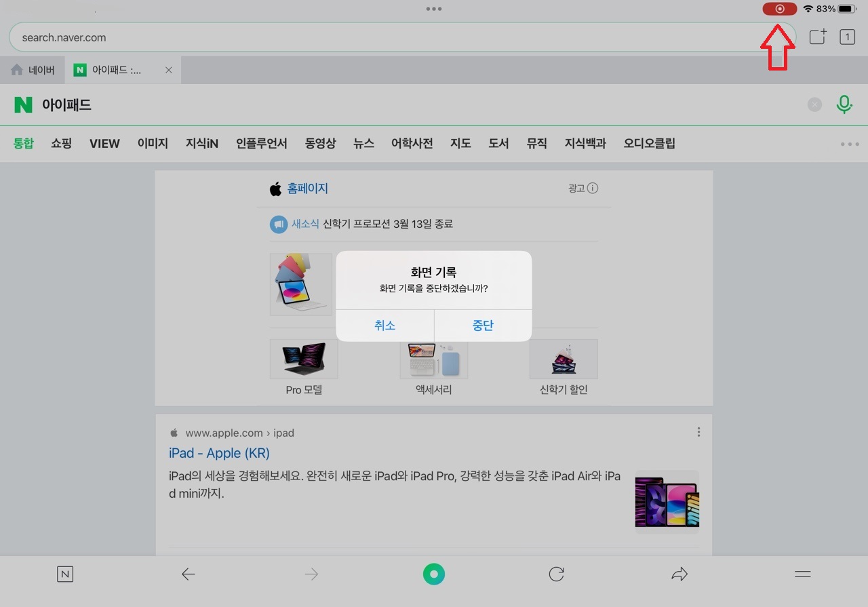
Task: Open the 인플루언서 tab
Action: (x=262, y=143)
